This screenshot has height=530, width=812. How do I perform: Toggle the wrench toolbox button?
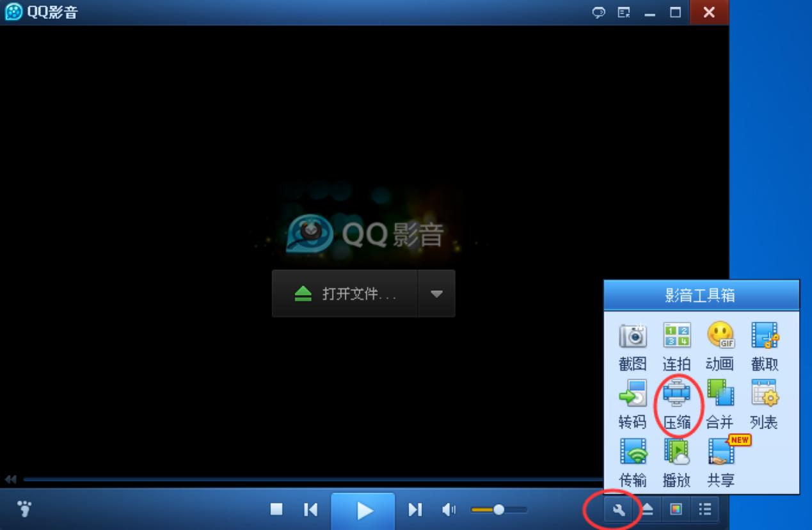(618, 510)
